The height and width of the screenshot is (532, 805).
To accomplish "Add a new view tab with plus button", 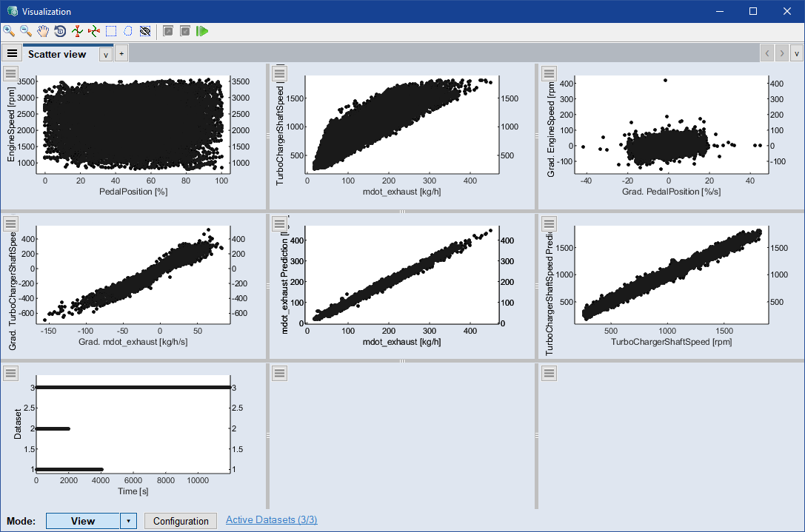I will 121,53.
